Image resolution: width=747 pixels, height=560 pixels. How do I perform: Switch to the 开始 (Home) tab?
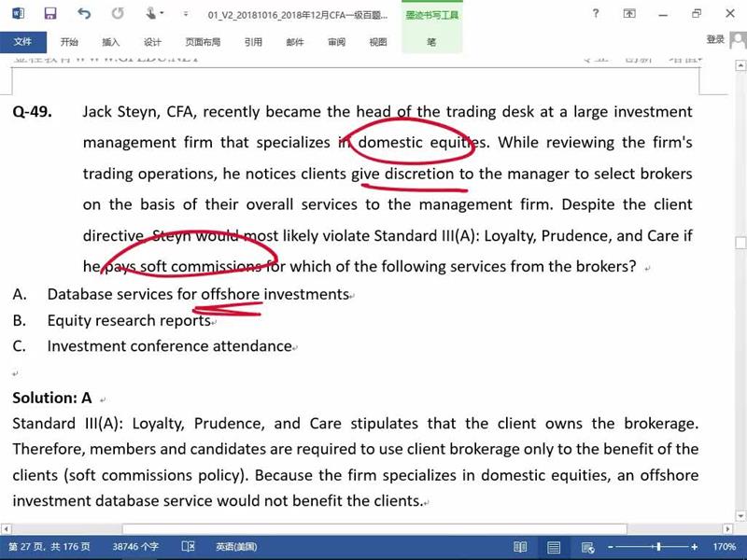point(69,42)
